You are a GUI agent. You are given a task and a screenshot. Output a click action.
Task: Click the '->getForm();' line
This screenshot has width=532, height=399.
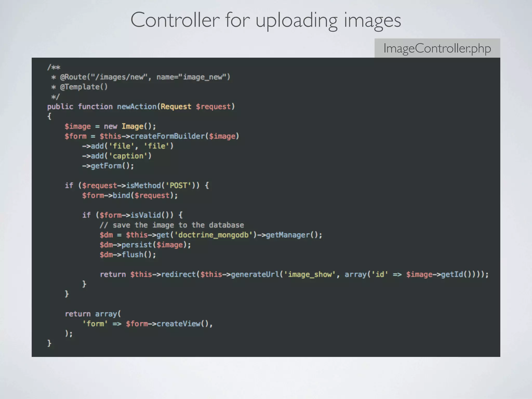pos(108,166)
